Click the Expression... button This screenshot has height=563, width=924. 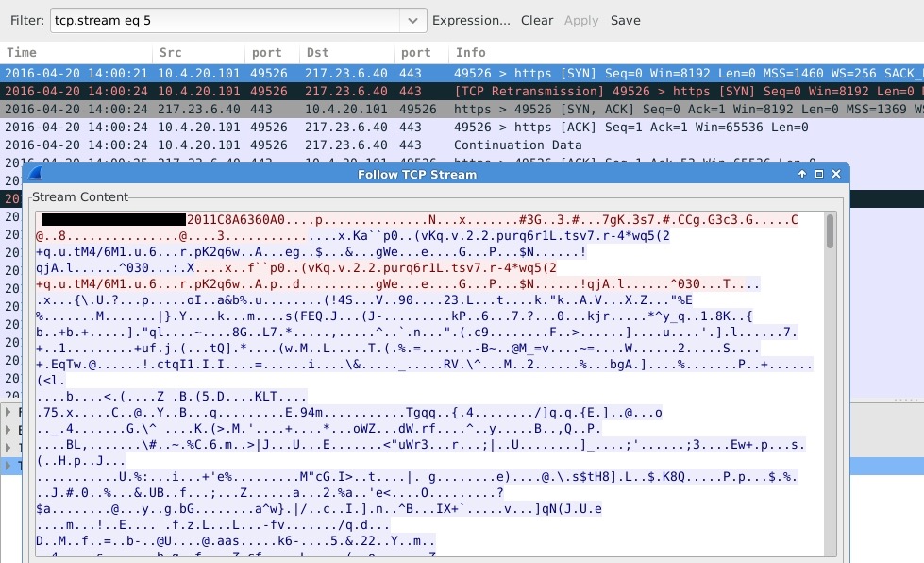[471, 20]
